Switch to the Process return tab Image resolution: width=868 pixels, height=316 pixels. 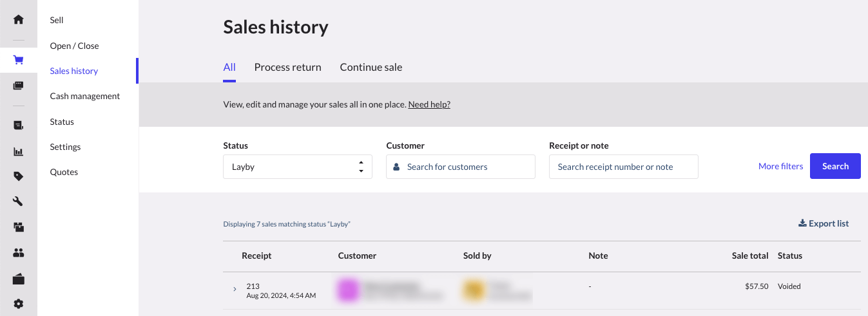[287, 68]
